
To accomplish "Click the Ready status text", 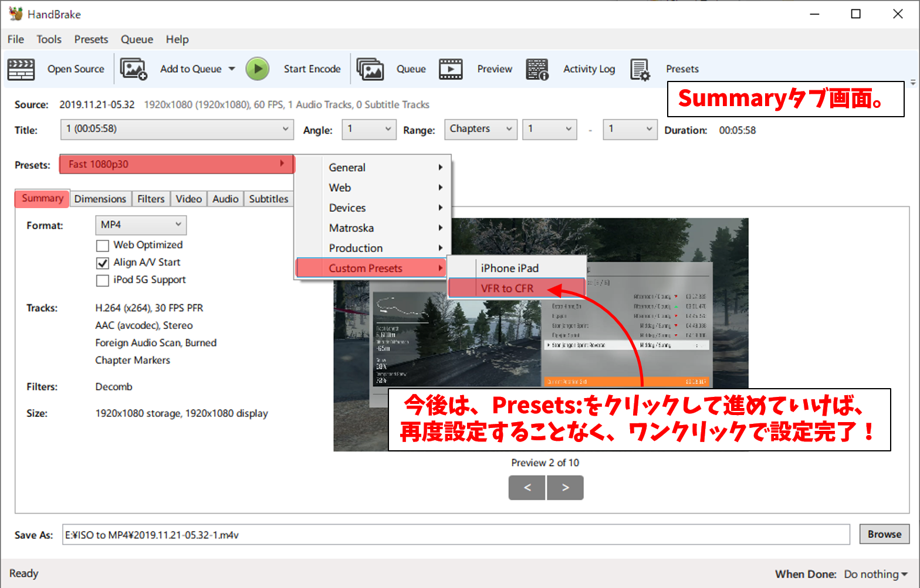I will click(x=24, y=573).
